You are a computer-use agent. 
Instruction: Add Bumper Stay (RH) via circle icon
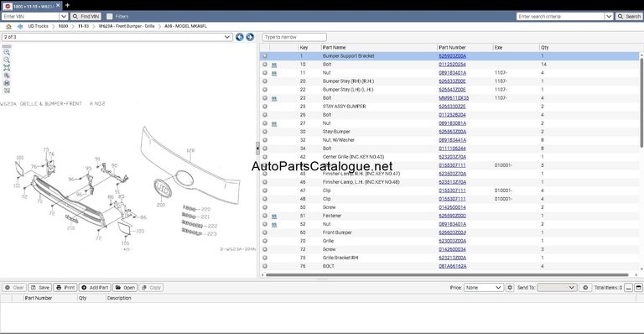[265, 81]
